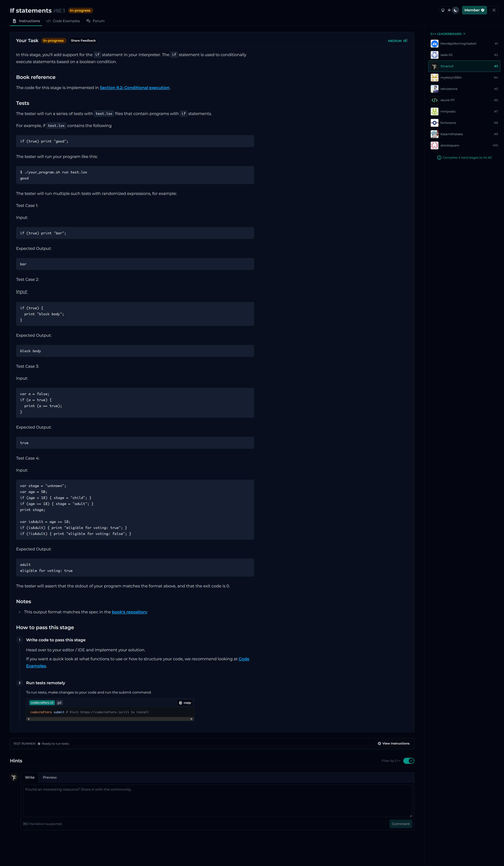Click skunk-117's code avatar icon
Viewport: 504px width, 866px height.
pyautogui.click(x=435, y=100)
